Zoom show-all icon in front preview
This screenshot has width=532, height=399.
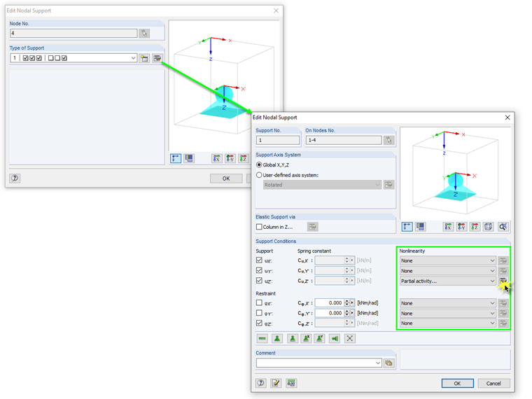pos(503,227)
